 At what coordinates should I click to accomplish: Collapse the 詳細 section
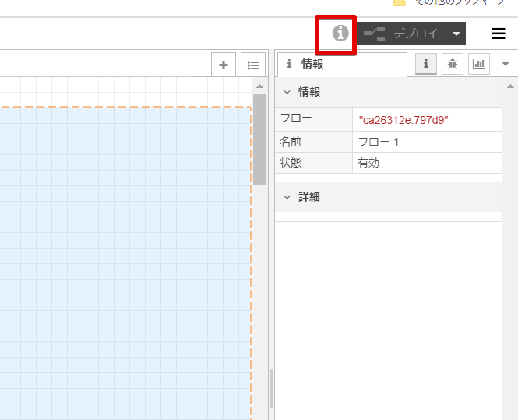click(x=287, y=197)
